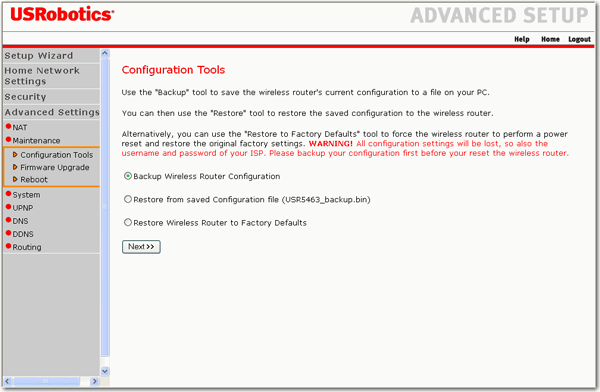Click red bullet icon beside NAT
The height and width of the screenshot is (392, 600).
(x=8, y=126)
